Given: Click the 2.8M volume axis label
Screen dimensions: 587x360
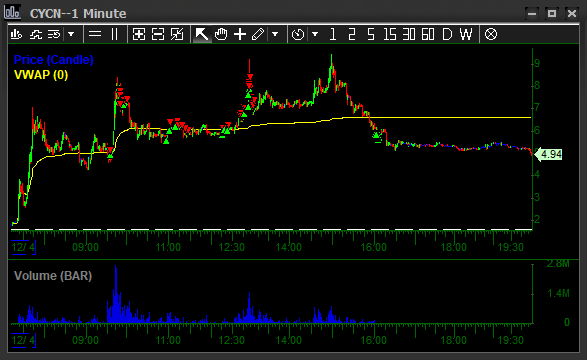Looking at the screenshot, I should (x=558, y=264).
